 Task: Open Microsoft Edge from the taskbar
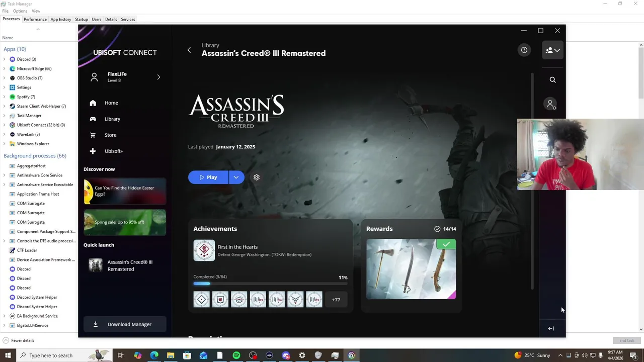click(154, 355)
